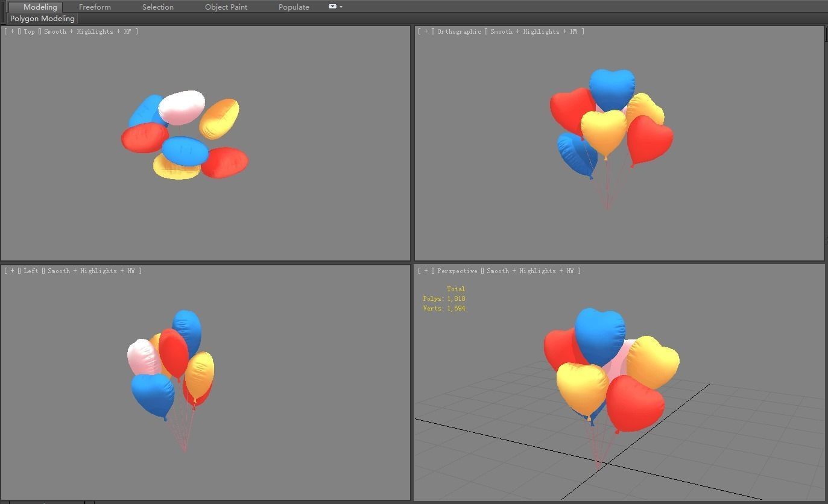Open the Orthographic viewport shading menu

[x=534, y=31]
